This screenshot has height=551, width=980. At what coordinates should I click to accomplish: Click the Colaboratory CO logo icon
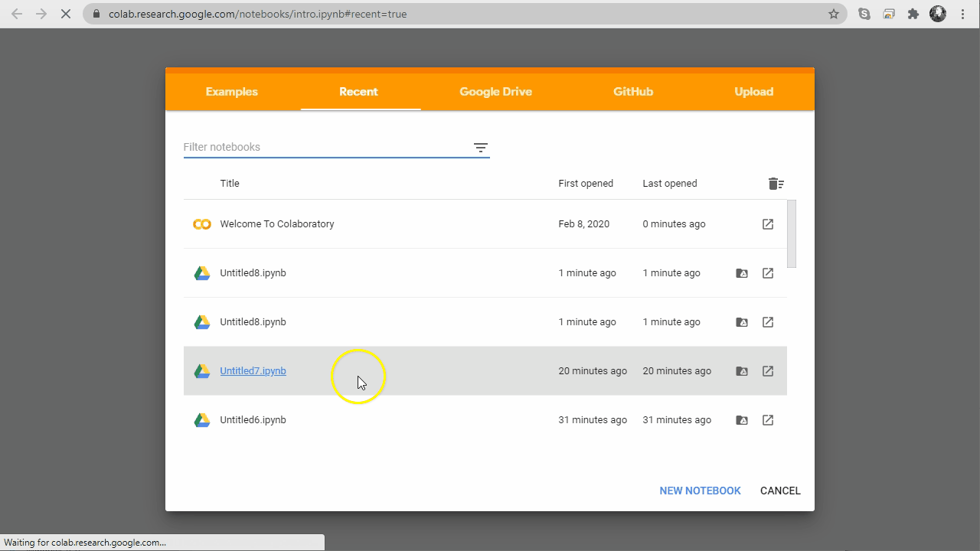202,224
